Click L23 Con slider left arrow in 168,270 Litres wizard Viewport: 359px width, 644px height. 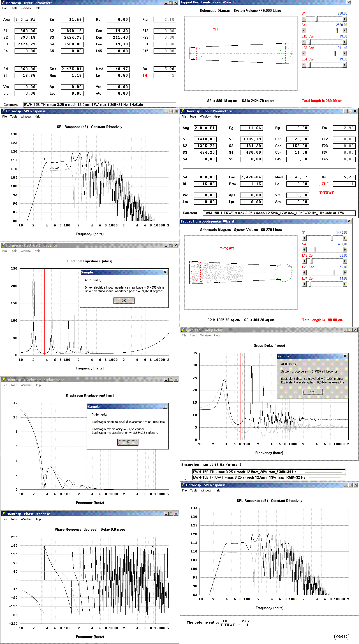pyautogui.click(x=304, y=273)
